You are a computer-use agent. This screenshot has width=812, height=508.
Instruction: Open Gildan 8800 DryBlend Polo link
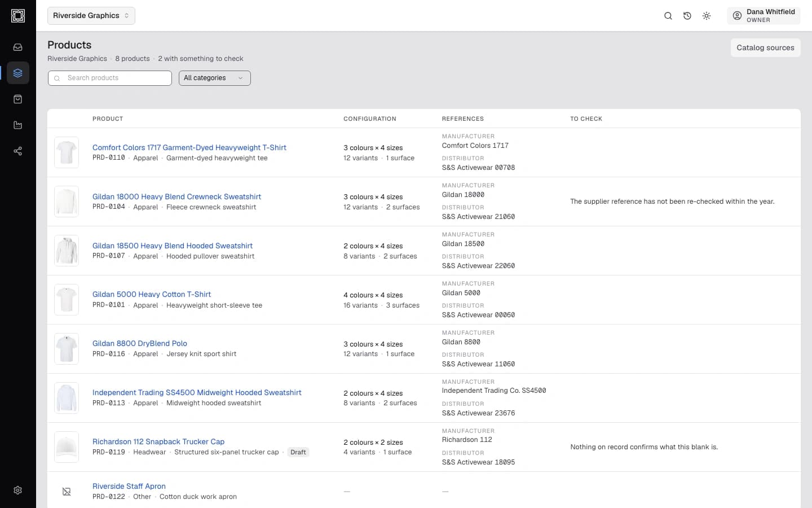tap(140, 343)
